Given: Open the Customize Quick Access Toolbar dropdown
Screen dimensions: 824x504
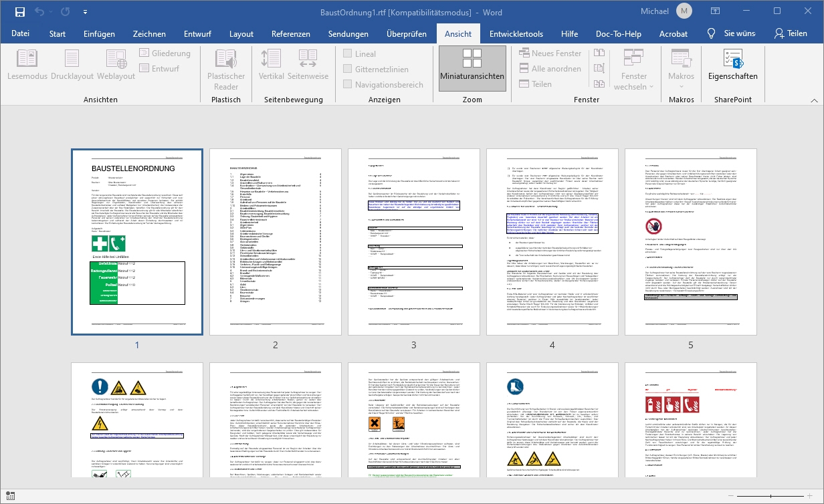Looking at the screenshot, I should pyautogui.click(x=86, y=12).
